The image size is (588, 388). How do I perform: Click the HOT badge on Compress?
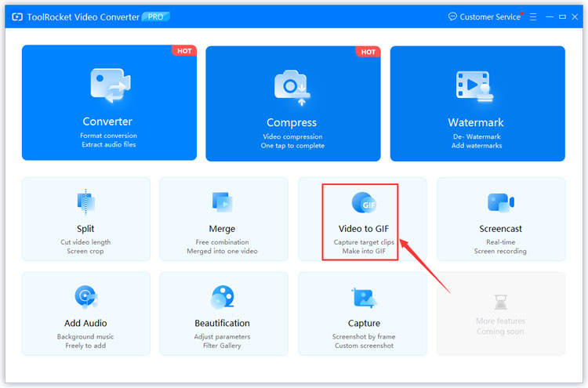point(368,52)
